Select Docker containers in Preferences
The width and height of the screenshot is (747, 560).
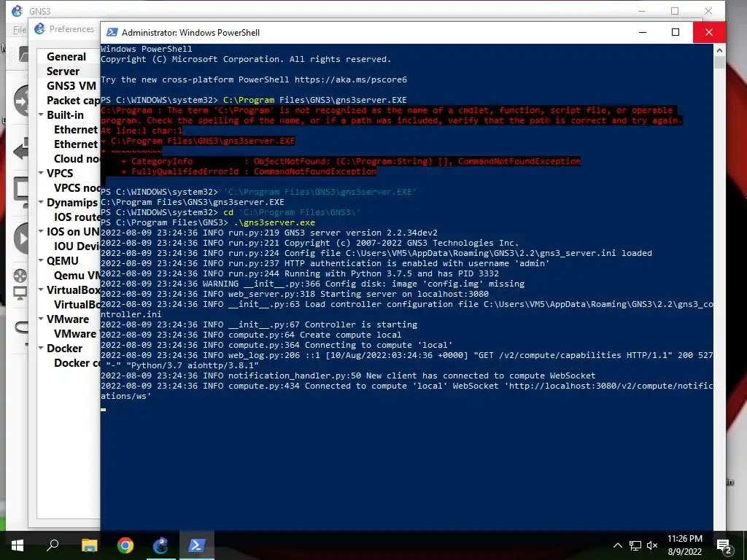[77, 363]
